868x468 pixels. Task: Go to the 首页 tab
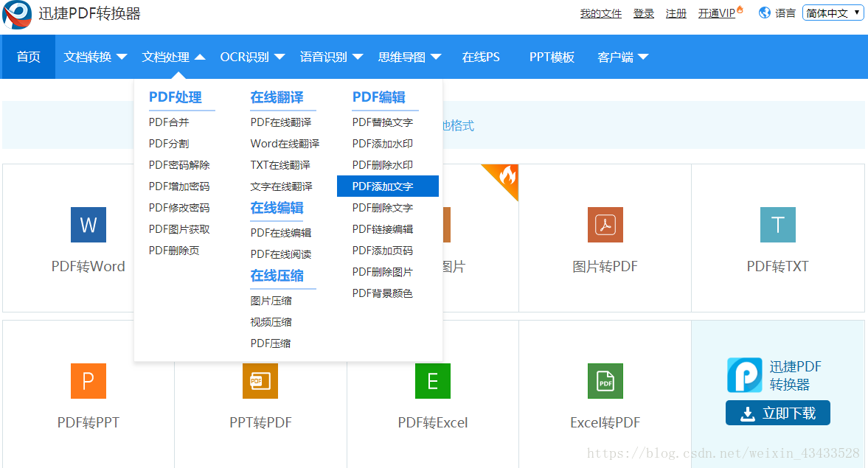click(x=28, y=57)
